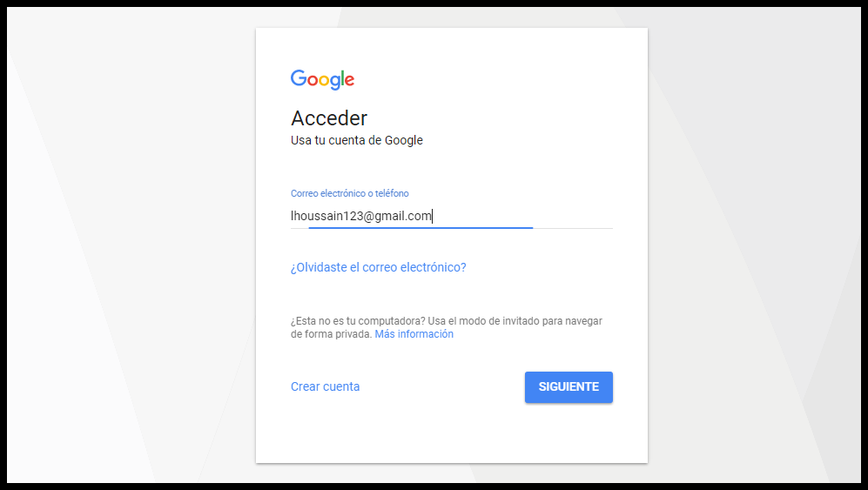The width and height of the screenshot is (868, 490).
Task: Click the ¿Esta no es tu computadora? text
Action: 357,321
